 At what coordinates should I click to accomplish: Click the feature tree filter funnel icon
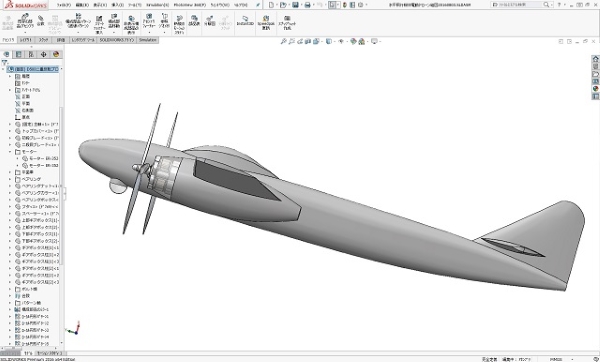[5, 62]
